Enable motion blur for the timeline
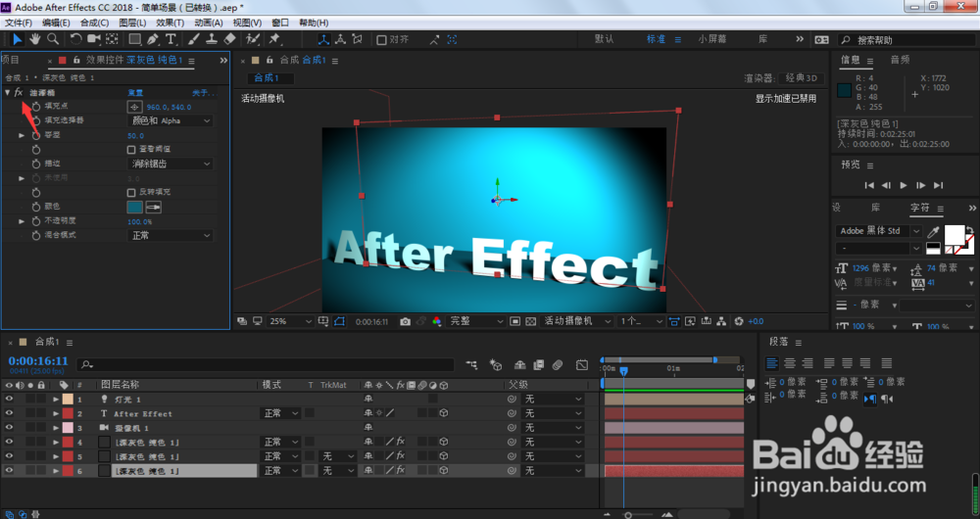980x519 pixels. coord(558,364)
